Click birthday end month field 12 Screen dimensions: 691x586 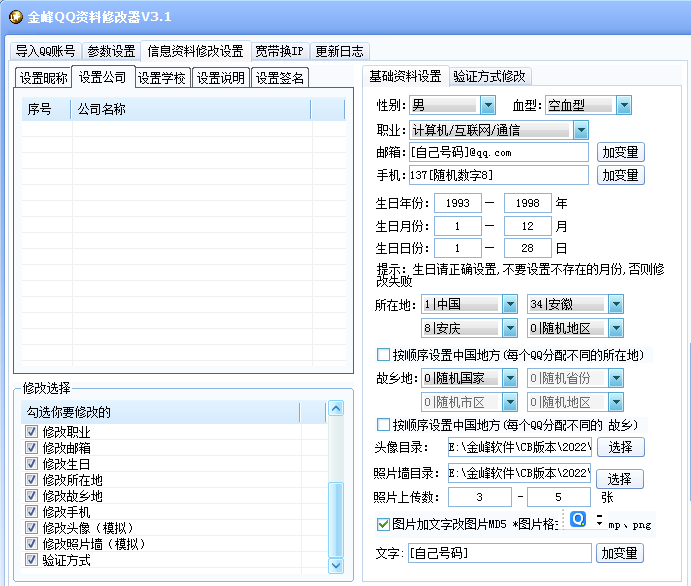(x=528, y=226)
